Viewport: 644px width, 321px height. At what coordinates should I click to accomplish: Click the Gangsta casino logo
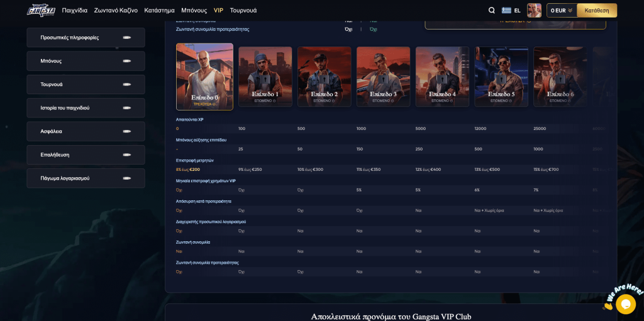coord(41,10)
